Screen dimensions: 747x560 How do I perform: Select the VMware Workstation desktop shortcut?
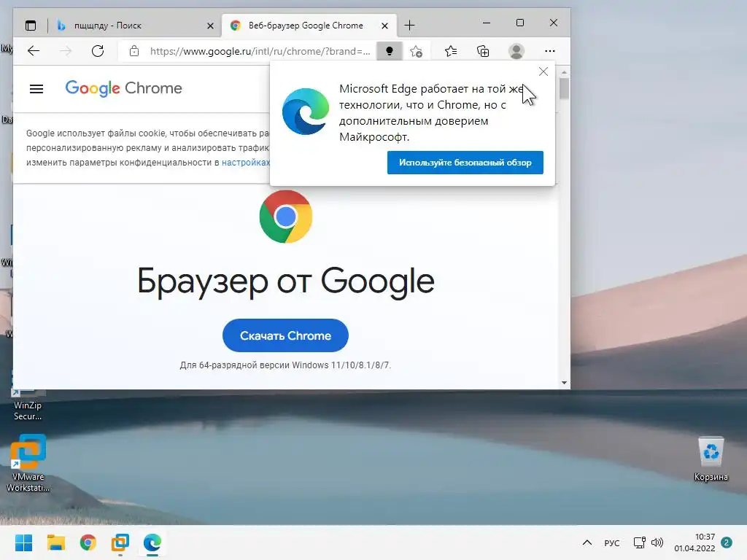(28, 463)
